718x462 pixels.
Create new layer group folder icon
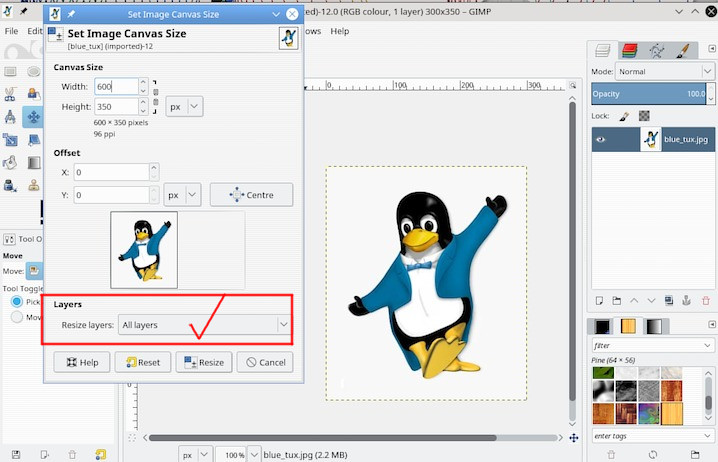coord(617,301)
